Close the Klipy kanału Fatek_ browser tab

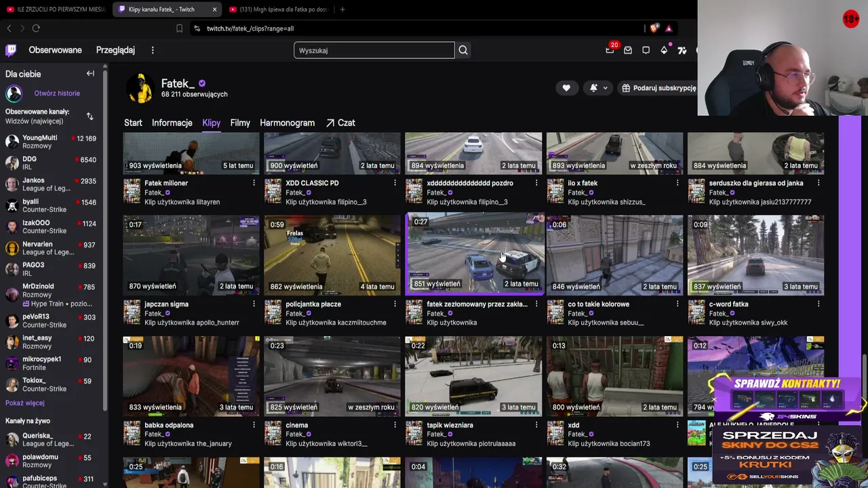pos(214,9)
